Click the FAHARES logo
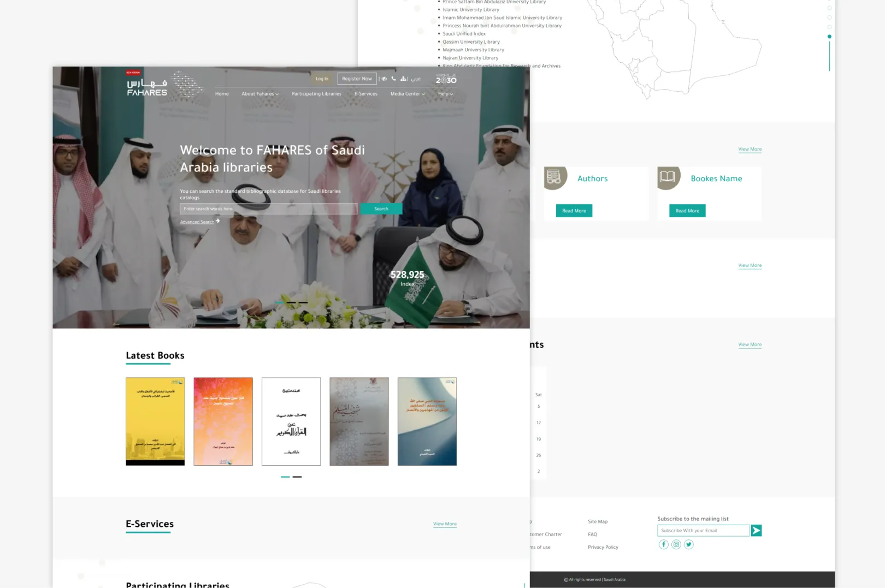The height and width of the screenshot is (588, 885). (x=147, y=87)
